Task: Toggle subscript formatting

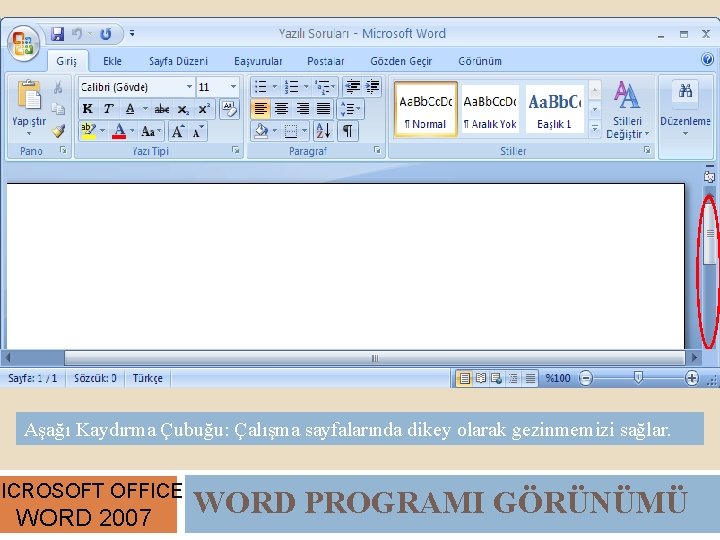Action: click(183, 109)
